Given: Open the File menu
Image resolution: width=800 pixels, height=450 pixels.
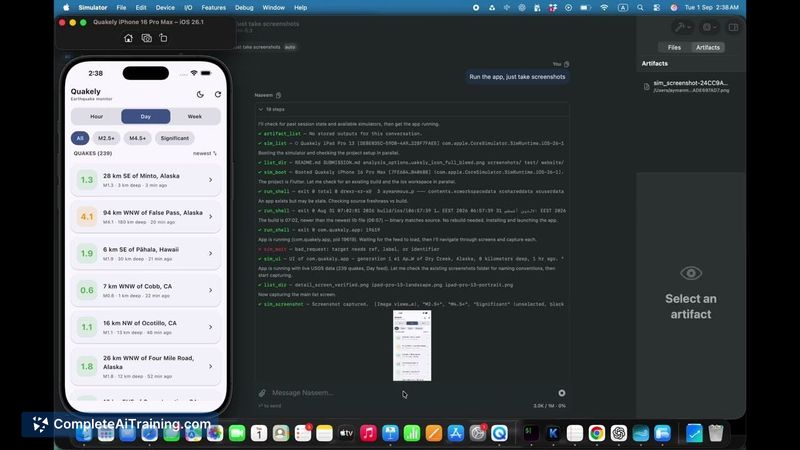Looking at the screenshot, I should pyautogui.click(x=121, y=8).
